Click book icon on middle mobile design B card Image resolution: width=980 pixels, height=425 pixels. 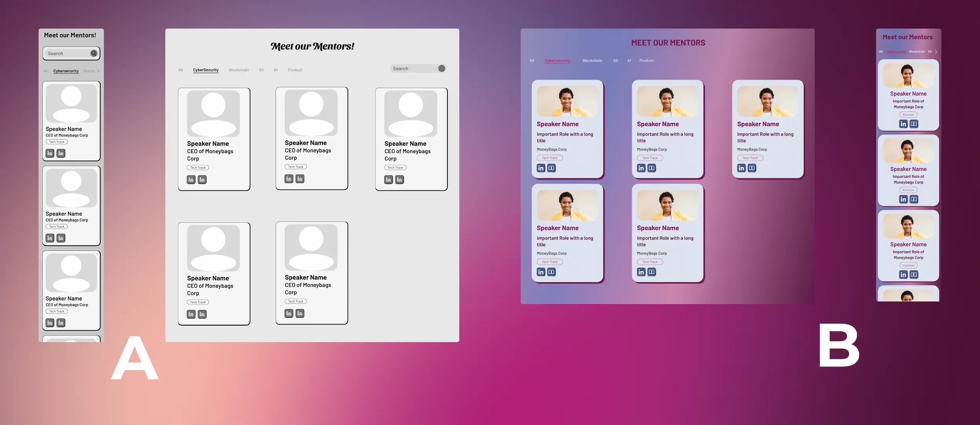click(914, 199)
